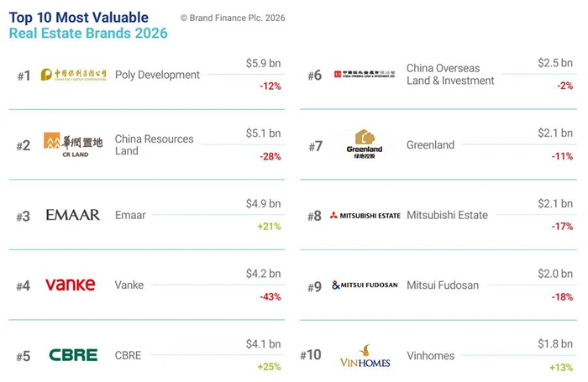The height and width of the screenshot is (382, 588).
Task: Select the Vinhomes $1.8 bn value
Action: (x=555, y=343)
